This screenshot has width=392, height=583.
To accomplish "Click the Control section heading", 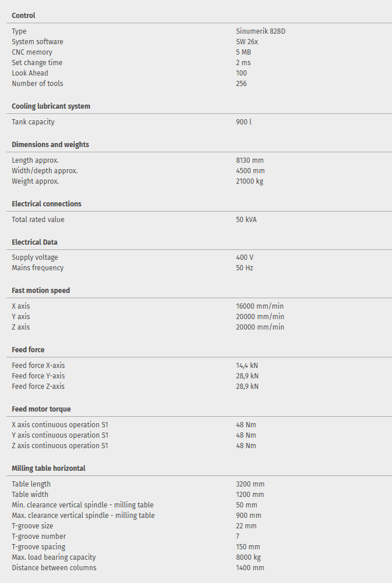I will [x=23, y=16].
